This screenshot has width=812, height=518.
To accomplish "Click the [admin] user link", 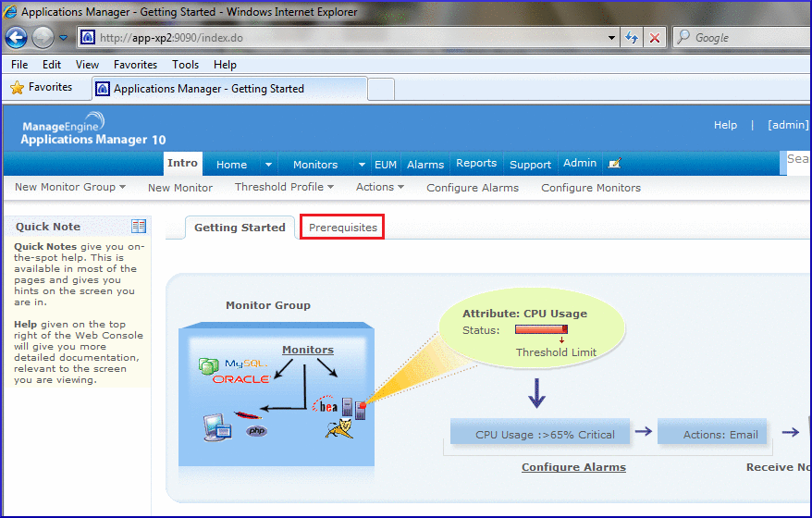I will point(788,125).
